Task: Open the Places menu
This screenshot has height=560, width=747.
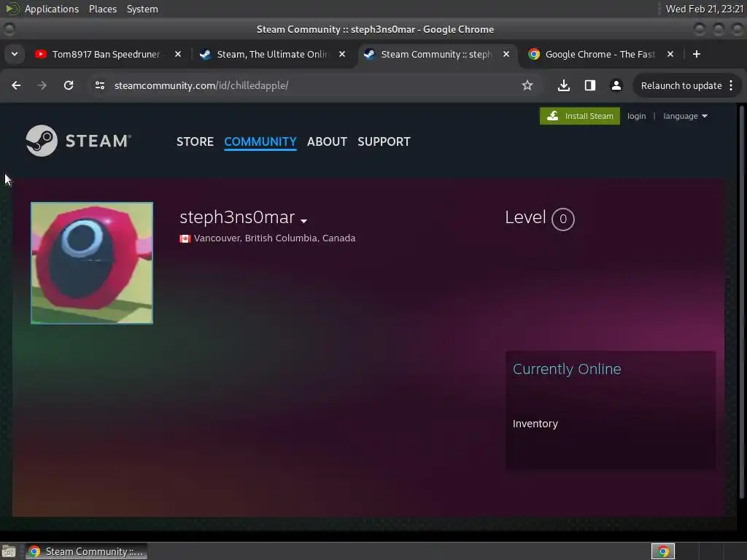Action: tap(102, 9)
